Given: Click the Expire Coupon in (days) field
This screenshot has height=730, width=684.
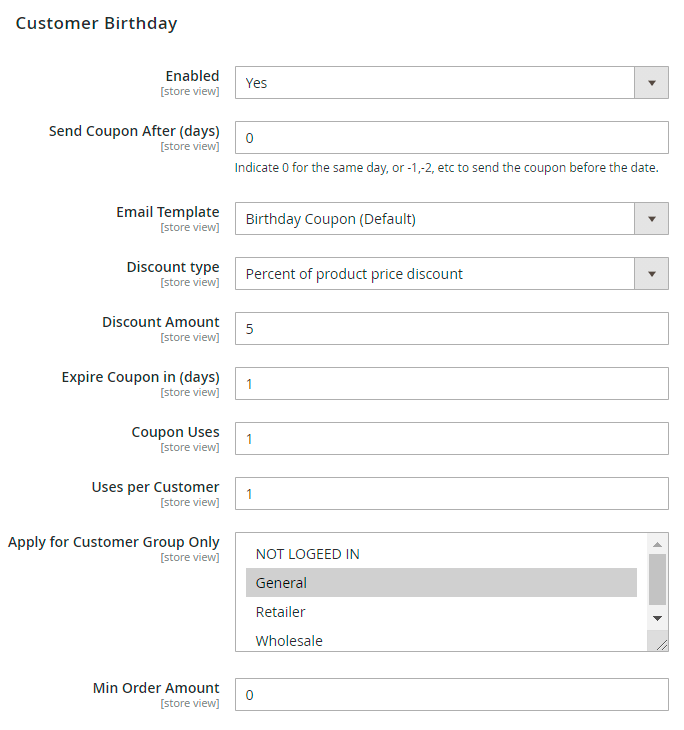Looking at the screenshot, I should click(x=451, y=383).
